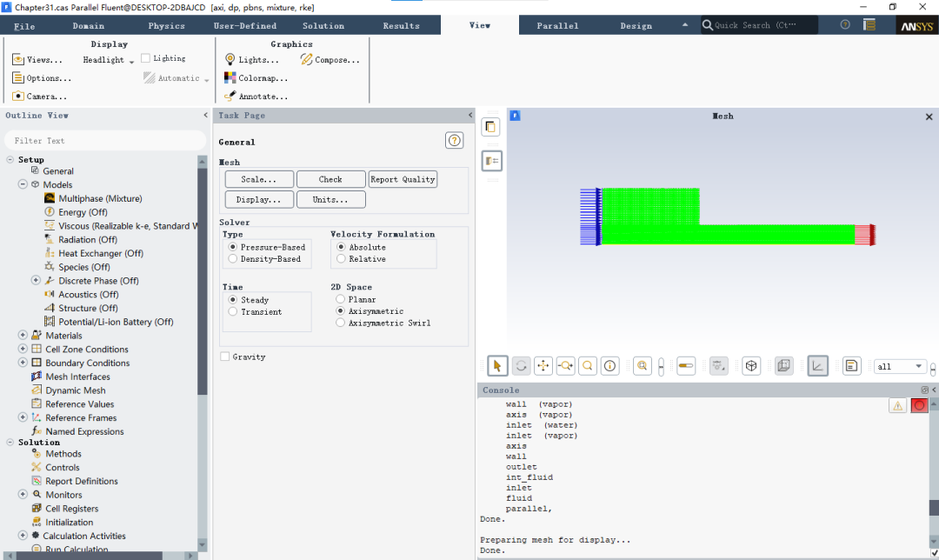Select Planar 2D space option
The width and height of the screenshot is (939, 560).
pos(340,299)
